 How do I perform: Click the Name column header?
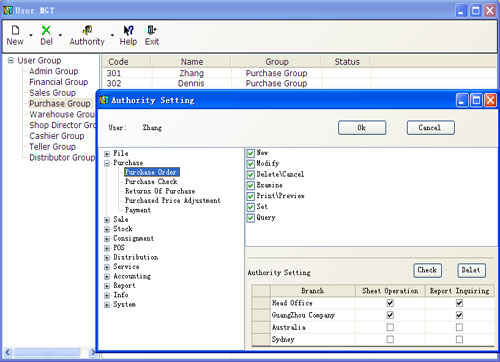[191, 62]
